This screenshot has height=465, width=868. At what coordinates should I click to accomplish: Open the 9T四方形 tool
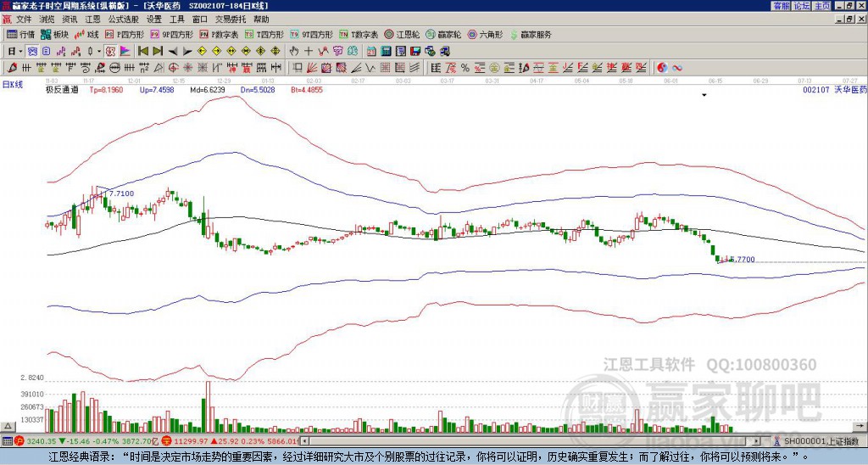(311, 34)
